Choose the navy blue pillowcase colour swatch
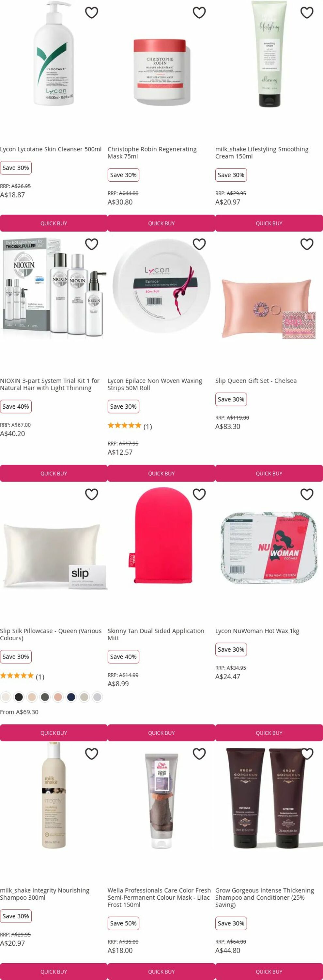The width and height of the screenshot is (323, 980). coord(71,697)
